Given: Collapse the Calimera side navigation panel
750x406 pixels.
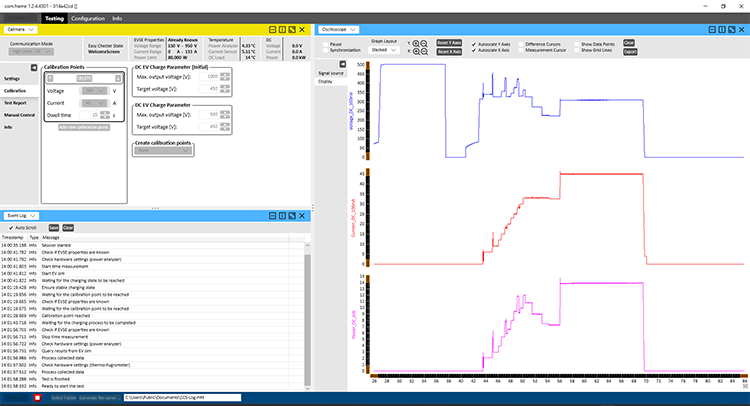Looking at the screenshot, I should click(34, 68).
